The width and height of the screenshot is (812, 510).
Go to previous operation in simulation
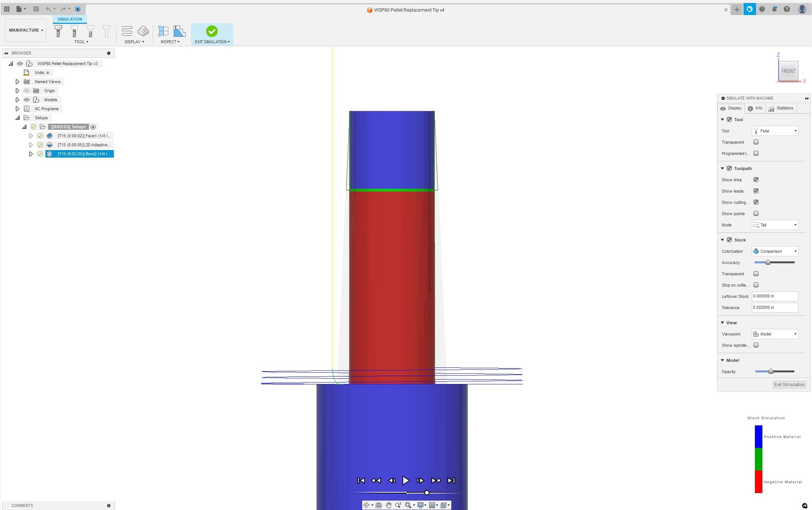tap(376, 480)
